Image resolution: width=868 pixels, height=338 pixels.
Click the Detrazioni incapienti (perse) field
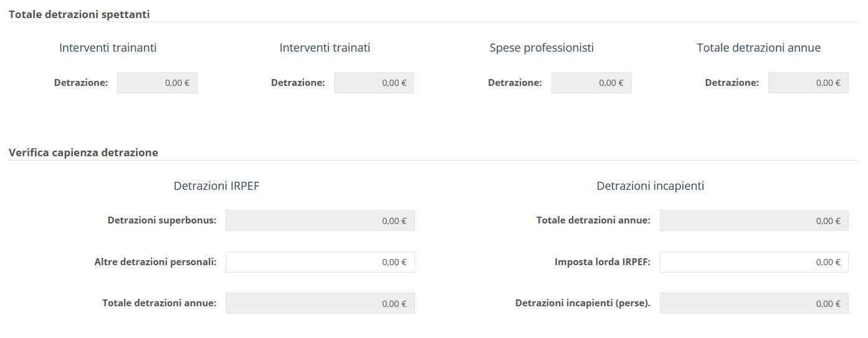click(x=754, y=304)
